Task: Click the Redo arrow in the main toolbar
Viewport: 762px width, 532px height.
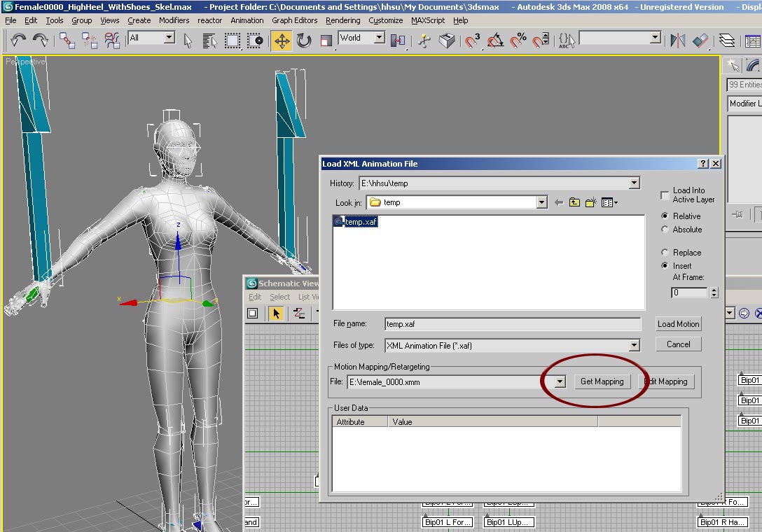Action: [x=41, y=40]
